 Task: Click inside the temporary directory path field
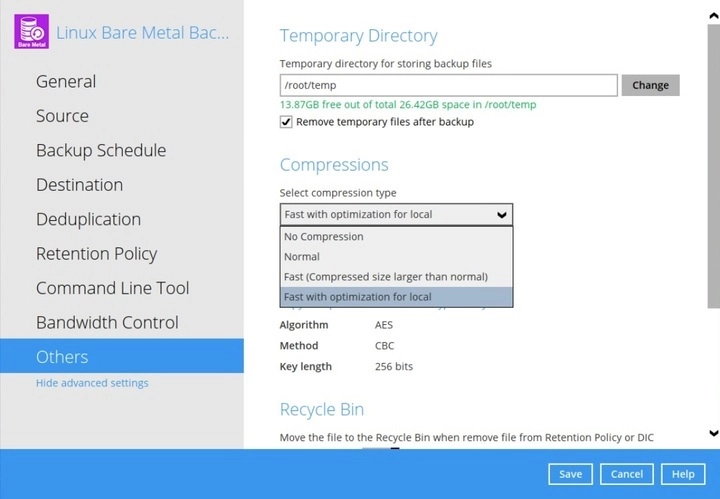[x=447, y=85]
